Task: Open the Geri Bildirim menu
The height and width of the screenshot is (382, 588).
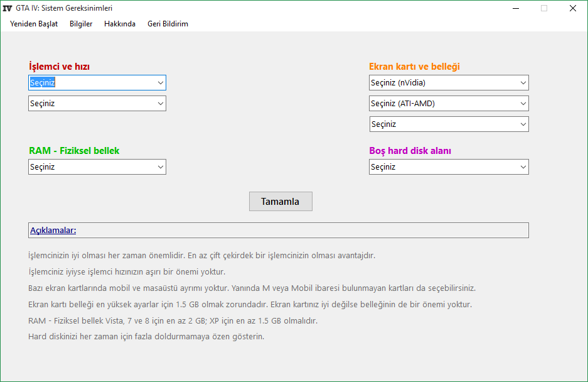Action: click(168, 24)
